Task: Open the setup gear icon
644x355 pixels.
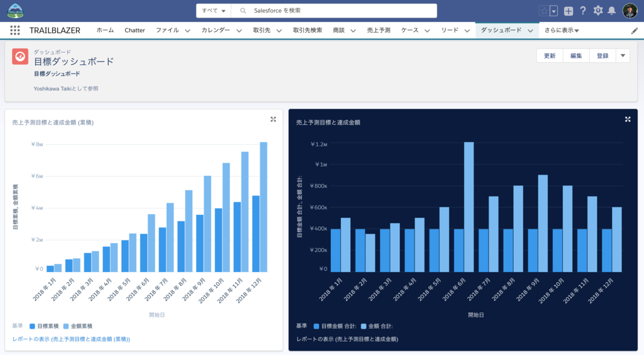Action: tap(598, 11)
